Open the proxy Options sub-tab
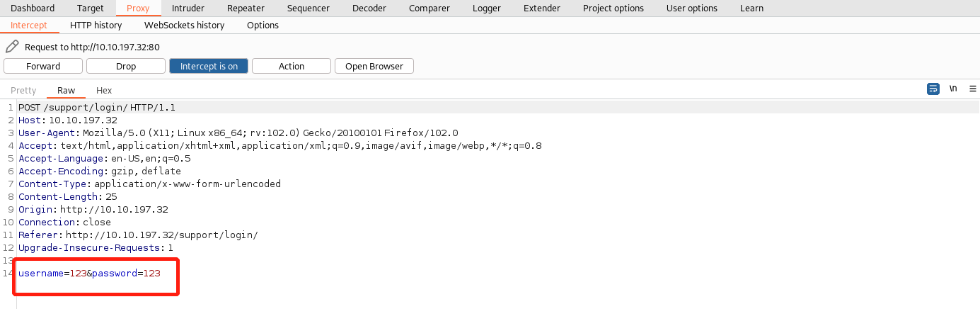 point(263,26)
